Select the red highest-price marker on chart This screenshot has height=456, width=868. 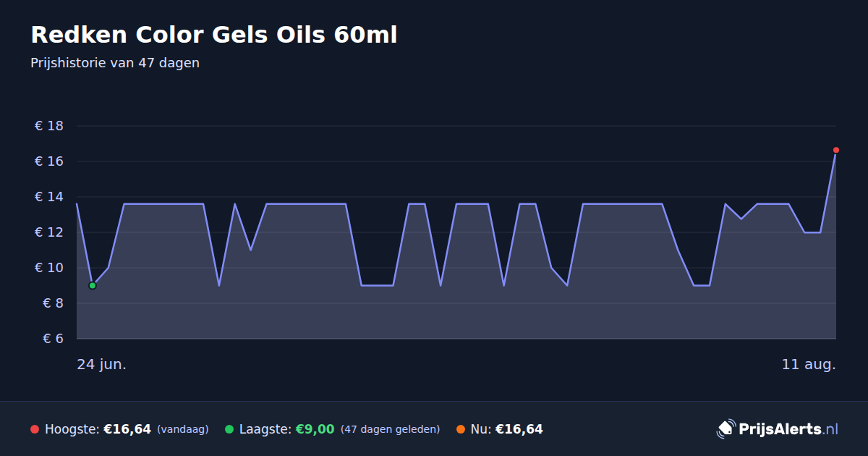click(x=836, y=150)
